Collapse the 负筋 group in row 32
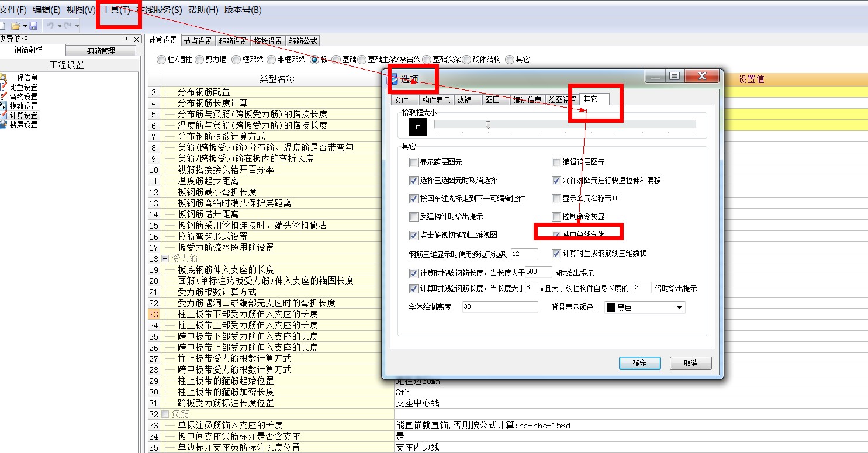The width and height of the screenshot is (868, 453). (x=165, y=414)
